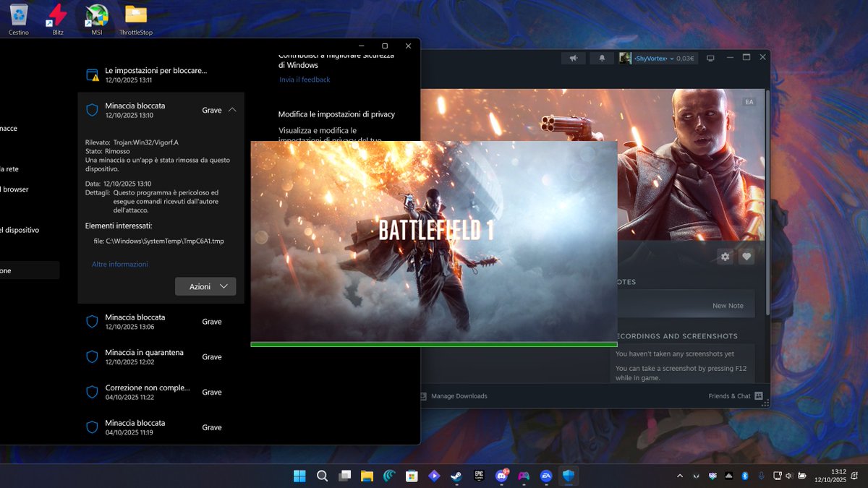This screenshot has width=868, height=488.
Task: Open Steam from taskbar
Action: pyautogui.click(x=456, y=476)
